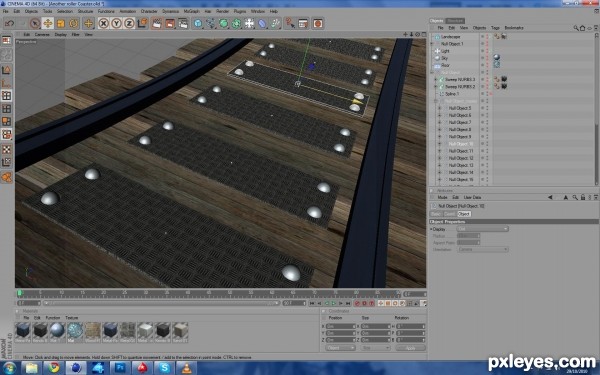600x375 pixels.
Task: Expand Sweep NURBS.2 node
Action: coord(435,87)
